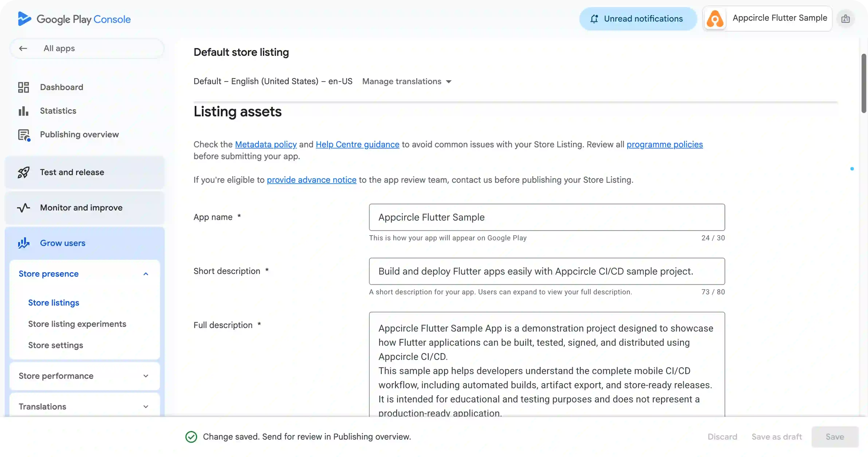The image size is (868, 457).
Task: Click the 73 / 80 character counter
Action: click(713, 292)
